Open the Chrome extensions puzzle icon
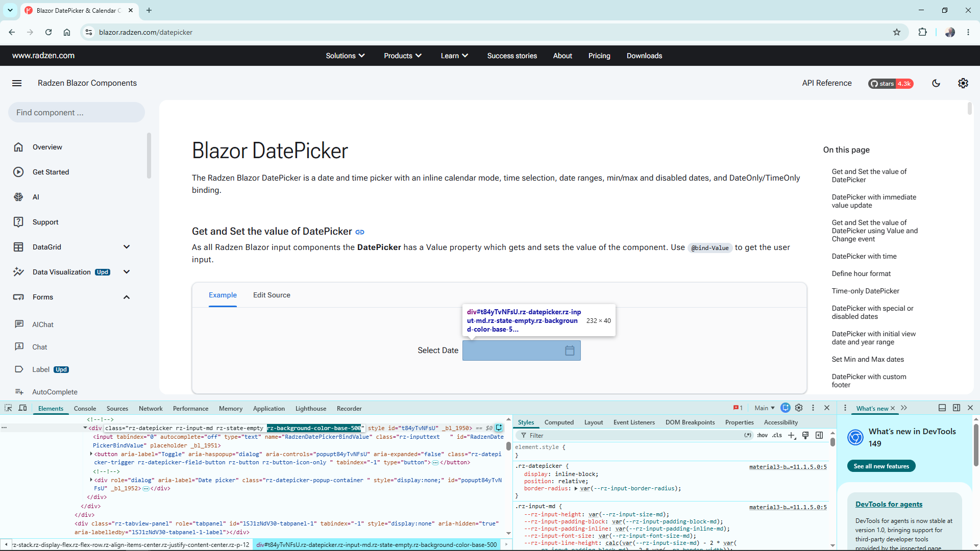Image resolution: width=980 pixels, height=551 pixels. click(x=922, y=32)
